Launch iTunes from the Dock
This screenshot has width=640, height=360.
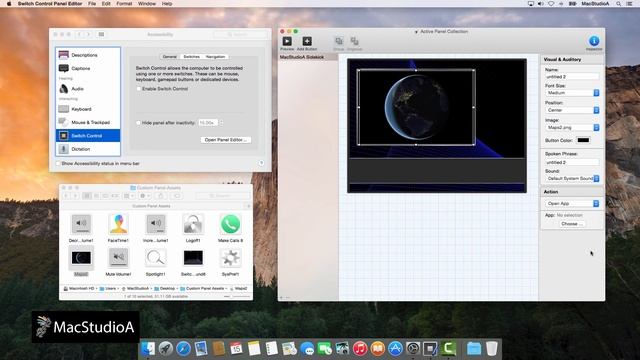(x=360, y=349)
